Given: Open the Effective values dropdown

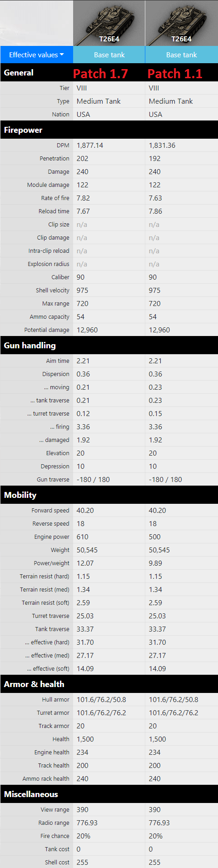Looking at the screenshot, I should pos(36,55).
